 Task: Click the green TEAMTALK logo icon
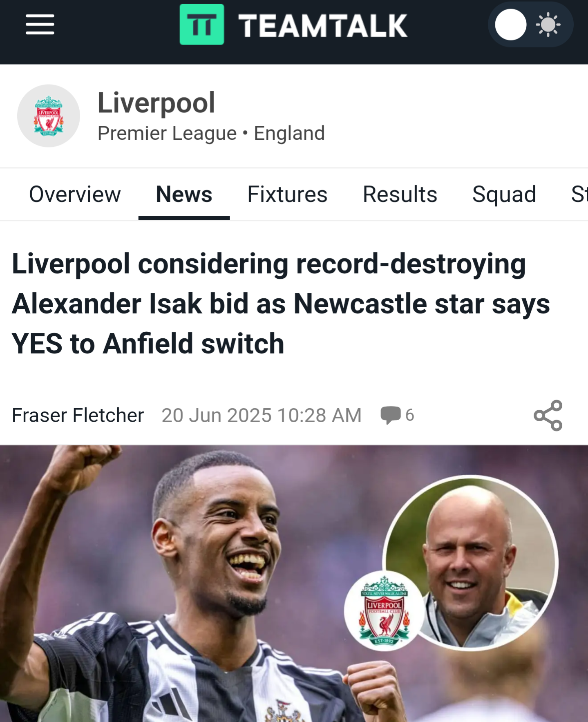pyautogui.click(x=202, y=25)
